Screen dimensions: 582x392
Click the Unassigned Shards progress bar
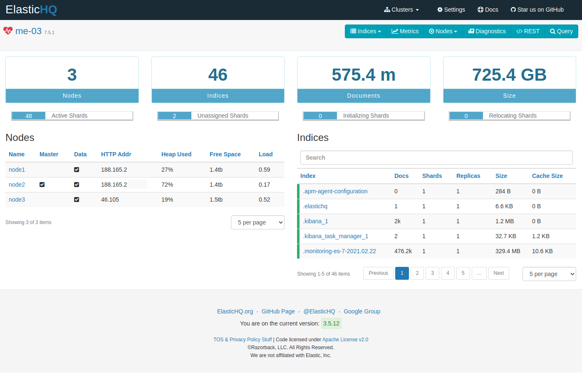tap(218, 116)
